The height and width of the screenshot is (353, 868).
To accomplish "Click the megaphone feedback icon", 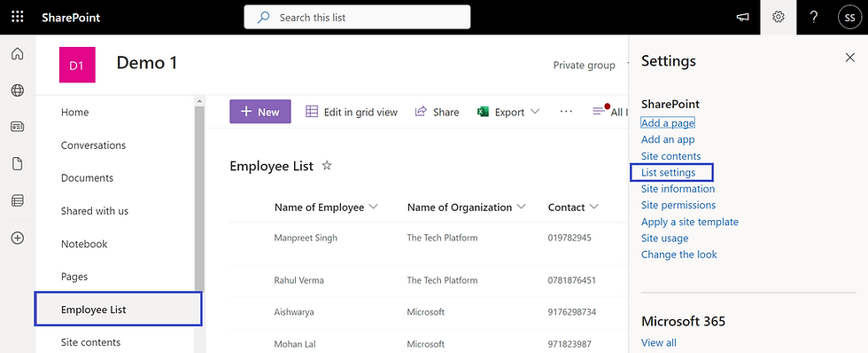I will click(x=743, y=17).
